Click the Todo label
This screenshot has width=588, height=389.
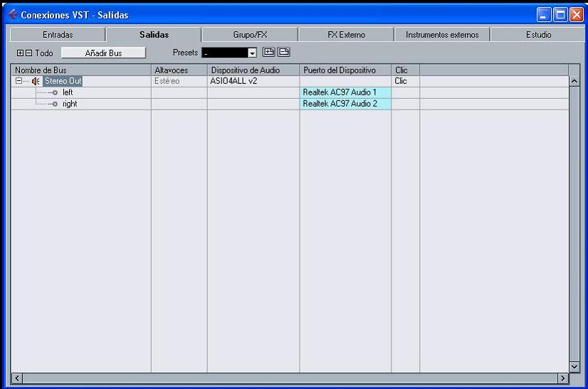(44, 53)
